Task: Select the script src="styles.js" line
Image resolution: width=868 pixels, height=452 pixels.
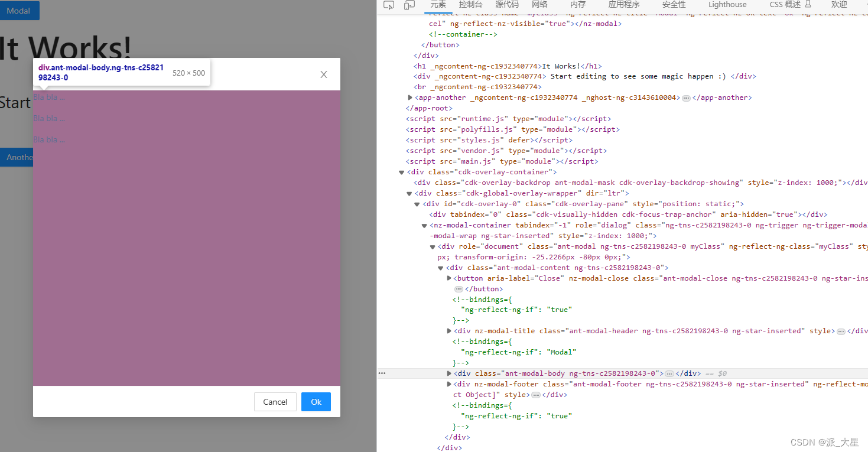Action: click(x=489, y=140)
